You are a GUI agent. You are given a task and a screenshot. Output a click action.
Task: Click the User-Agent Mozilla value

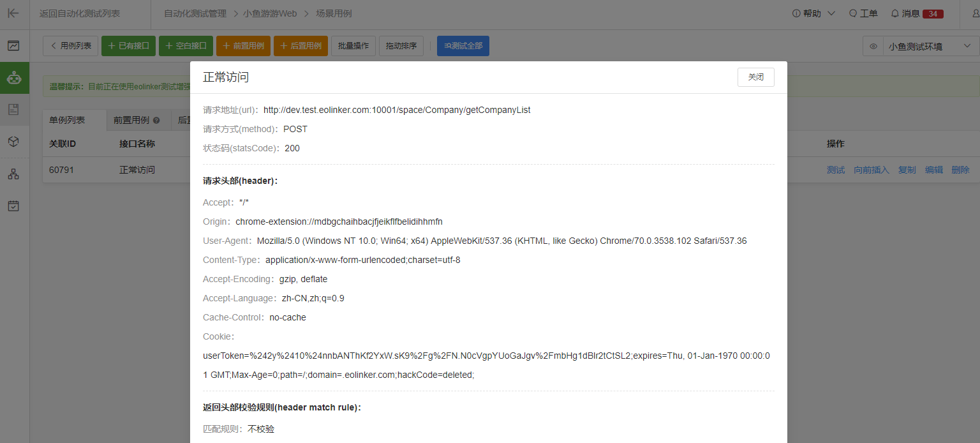502,241
